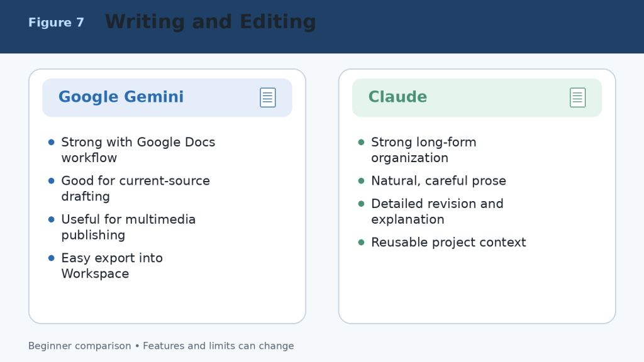Click bullet dot beside Good for current-source drafting
The height and width of the screenshot is (362, 644).
point(52,180)
